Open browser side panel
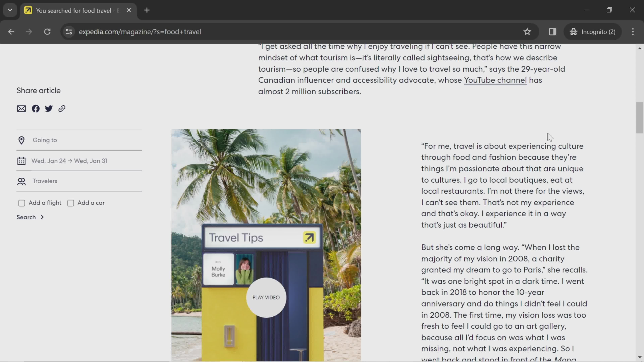Viewport: 644px width, 362px height. tap(552, 32)
